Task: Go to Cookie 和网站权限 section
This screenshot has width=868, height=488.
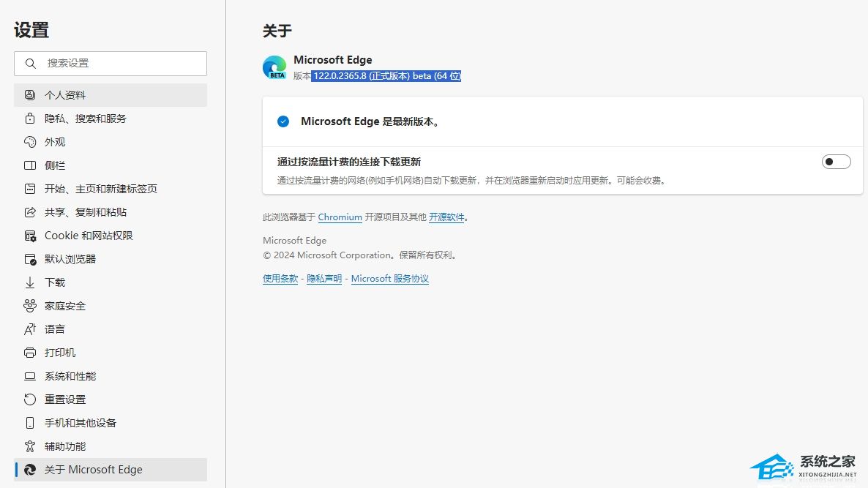Action: point(89,236)
